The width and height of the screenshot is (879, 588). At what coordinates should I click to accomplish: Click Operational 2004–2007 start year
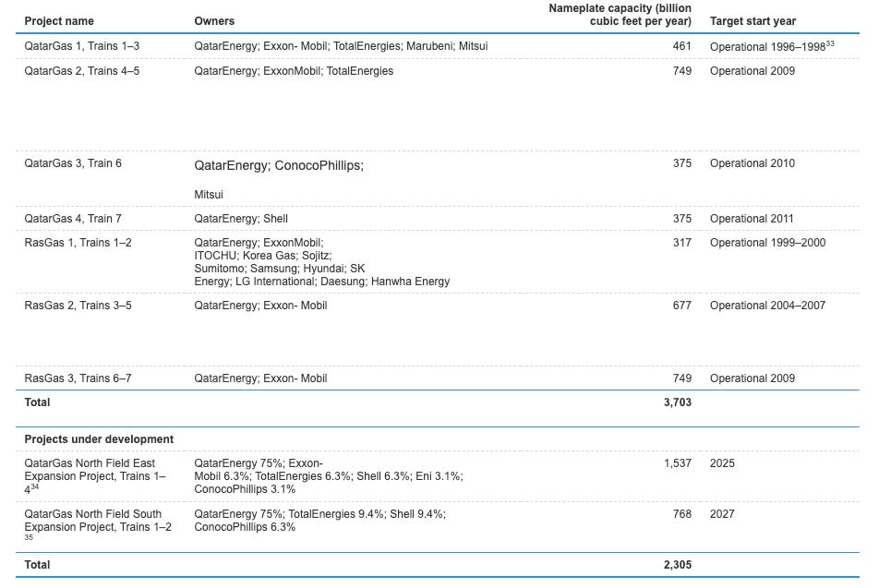767,306
